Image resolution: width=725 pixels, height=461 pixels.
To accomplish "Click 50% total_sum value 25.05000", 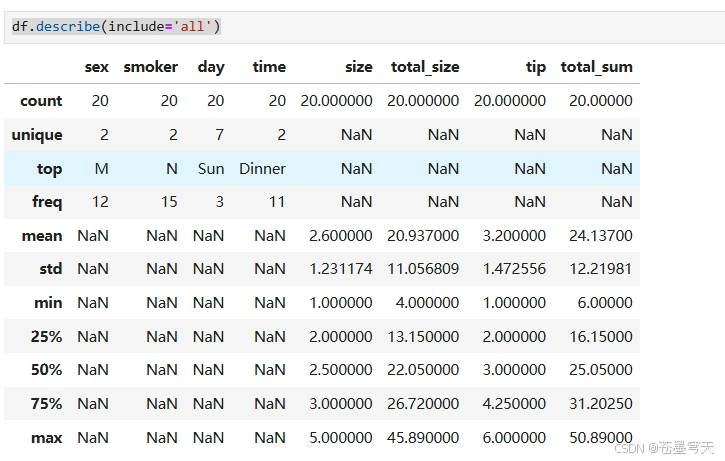I will (x=601, y=370).
